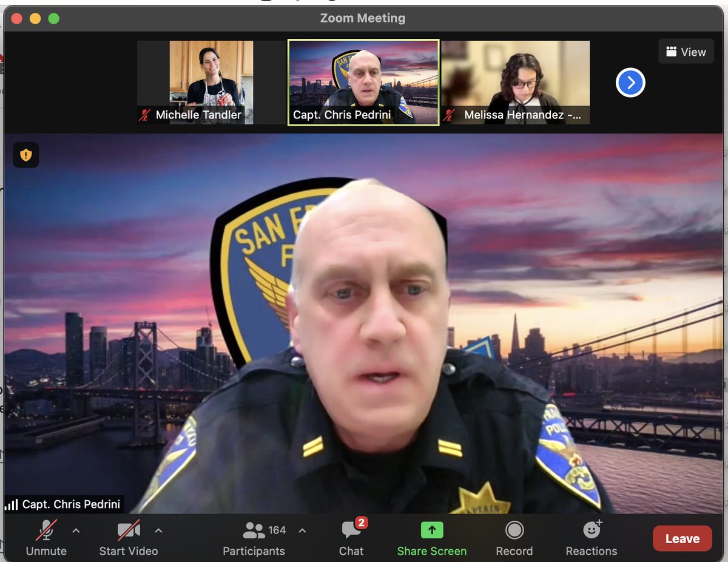Open the View layout menu
This screenshot has height=562, width=728.
pos(686,52)
